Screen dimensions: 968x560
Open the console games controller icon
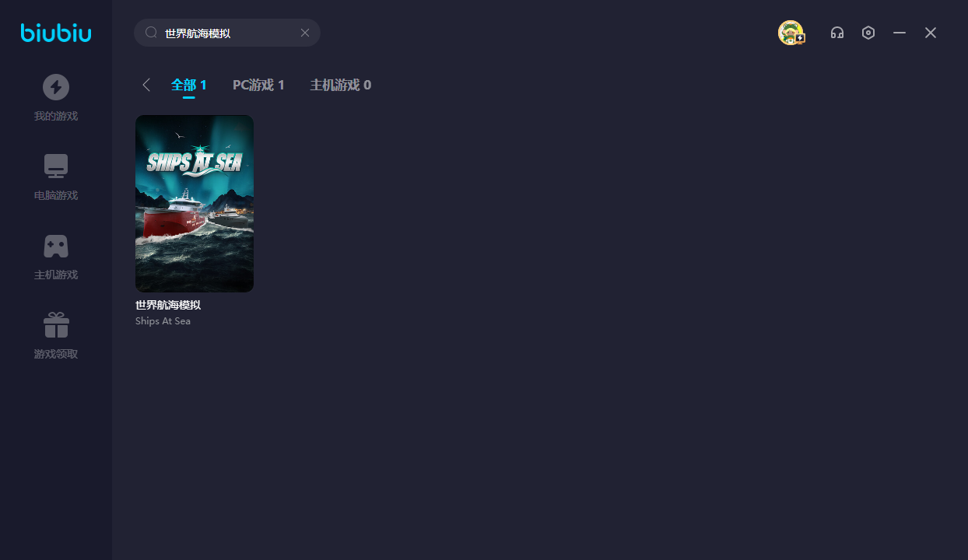point(56,246)
